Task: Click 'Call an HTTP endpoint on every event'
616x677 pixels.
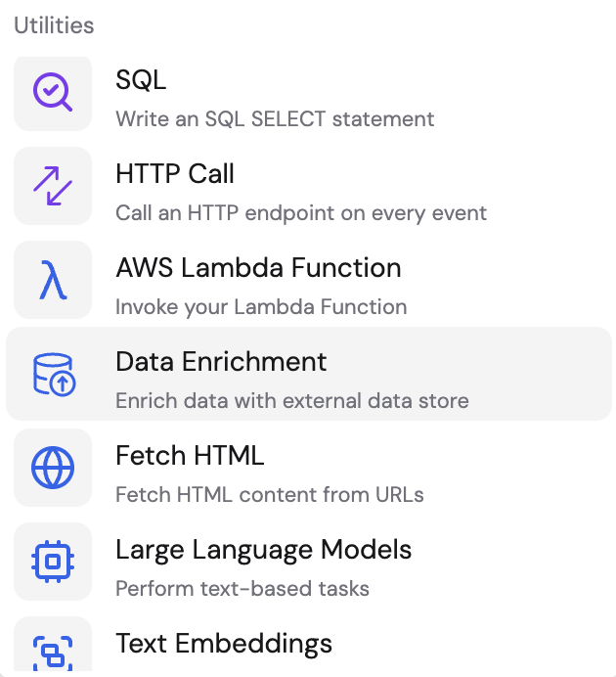Action: click(301, 213)
